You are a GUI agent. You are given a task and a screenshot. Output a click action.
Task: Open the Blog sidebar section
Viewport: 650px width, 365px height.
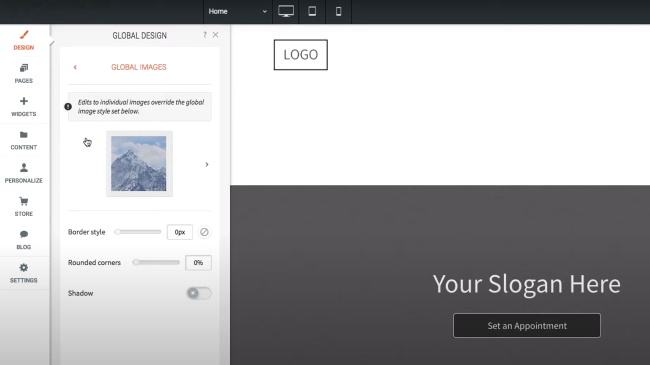pyautogui.click(x=24, y=240)
